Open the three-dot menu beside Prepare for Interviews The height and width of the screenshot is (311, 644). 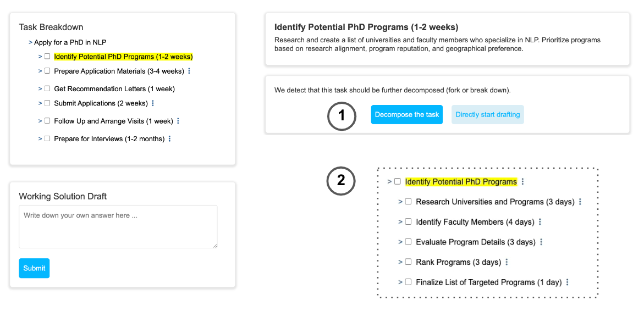click(x=169, y=139)
